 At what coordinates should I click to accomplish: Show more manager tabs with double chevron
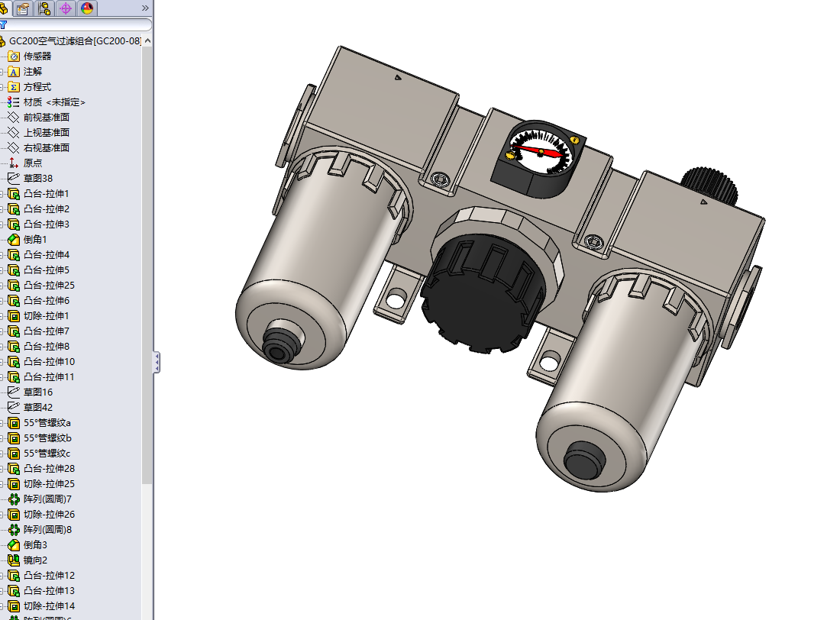pos(144,8)
